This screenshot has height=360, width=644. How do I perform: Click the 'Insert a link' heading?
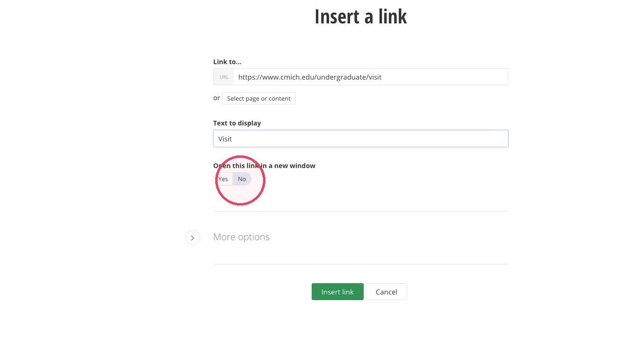[361, 16]
